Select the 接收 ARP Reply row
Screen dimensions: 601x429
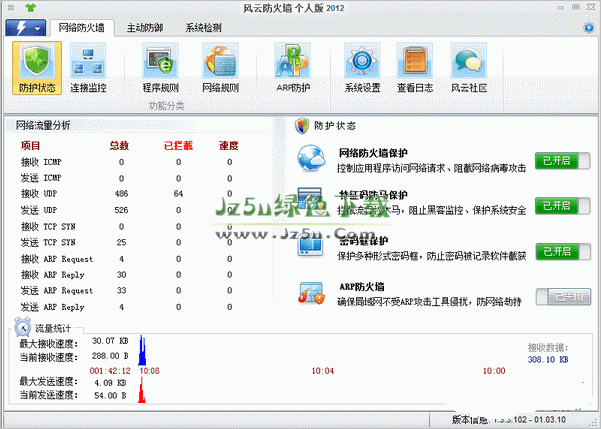click(127, 275)
